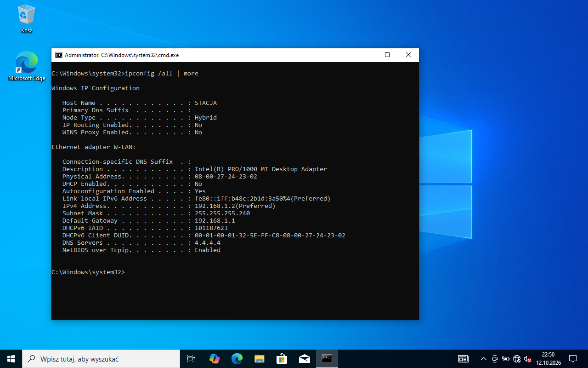Click the Intel(R) PRO/1000 MT description
The height and width of the screenshot is (368, 588).
tap(261, 169)
